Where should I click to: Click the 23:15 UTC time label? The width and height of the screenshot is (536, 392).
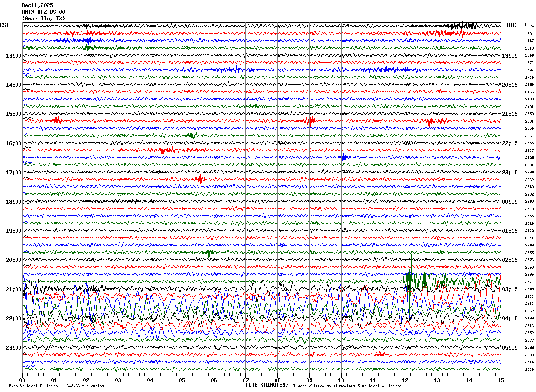510,173
